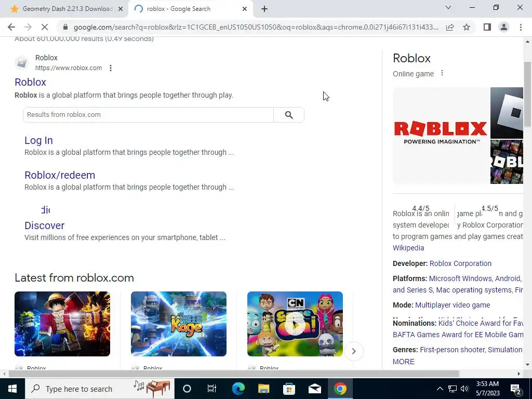
Task: Open the browser side panel icon
Action: [487, 27]
